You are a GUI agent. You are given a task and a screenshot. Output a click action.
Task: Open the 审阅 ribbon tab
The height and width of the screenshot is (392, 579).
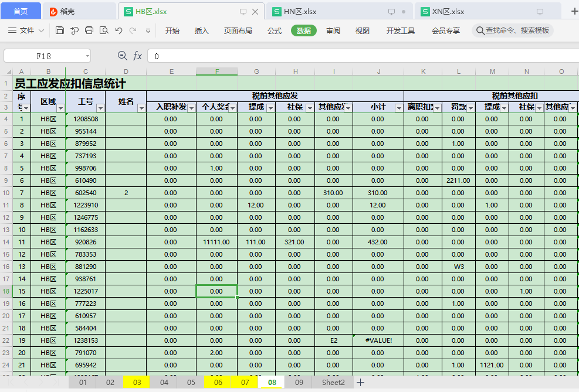(333, 30)
